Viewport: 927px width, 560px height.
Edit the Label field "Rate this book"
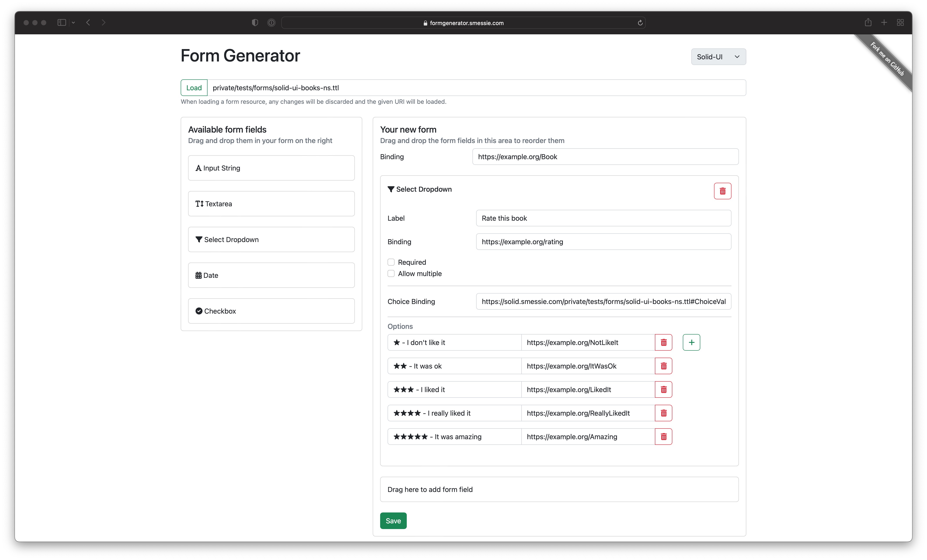[x=603, y=218]
